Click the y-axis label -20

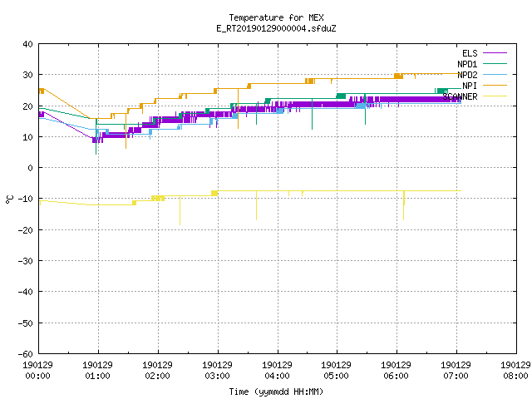click(26, 229)
